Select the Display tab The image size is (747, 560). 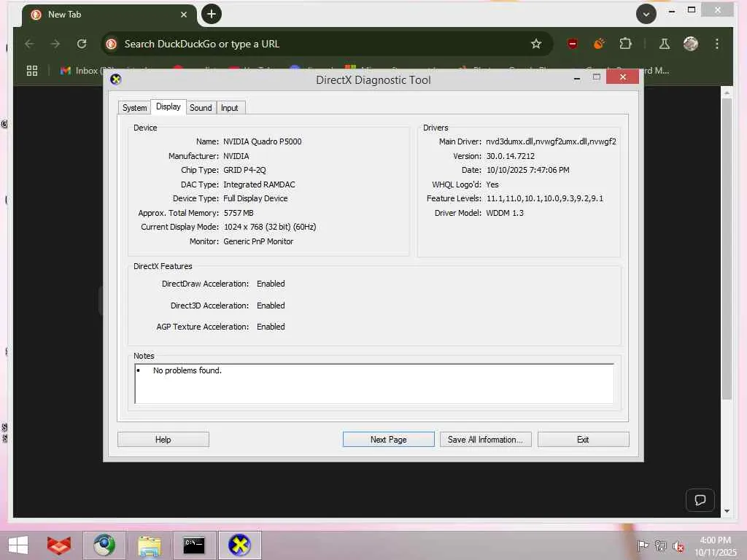click(x=169, y=106)
